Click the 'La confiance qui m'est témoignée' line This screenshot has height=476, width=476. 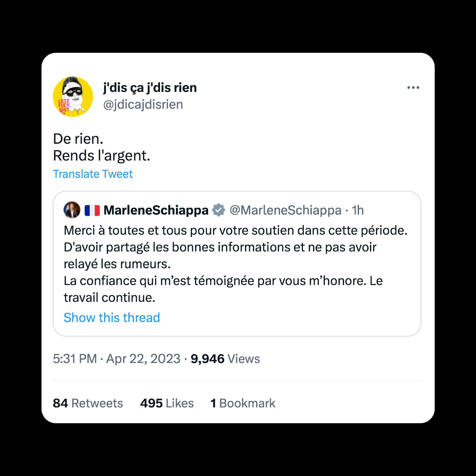click(223, 281)
